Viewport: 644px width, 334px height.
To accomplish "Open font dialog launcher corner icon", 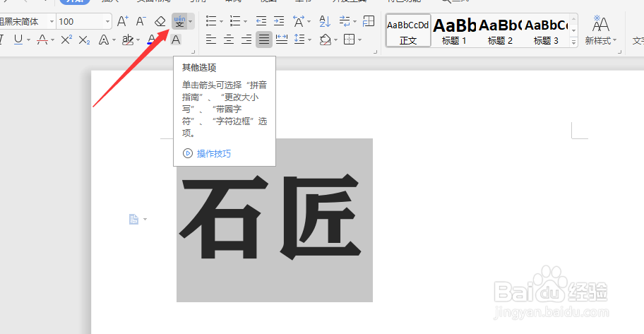I will (193, 52).
